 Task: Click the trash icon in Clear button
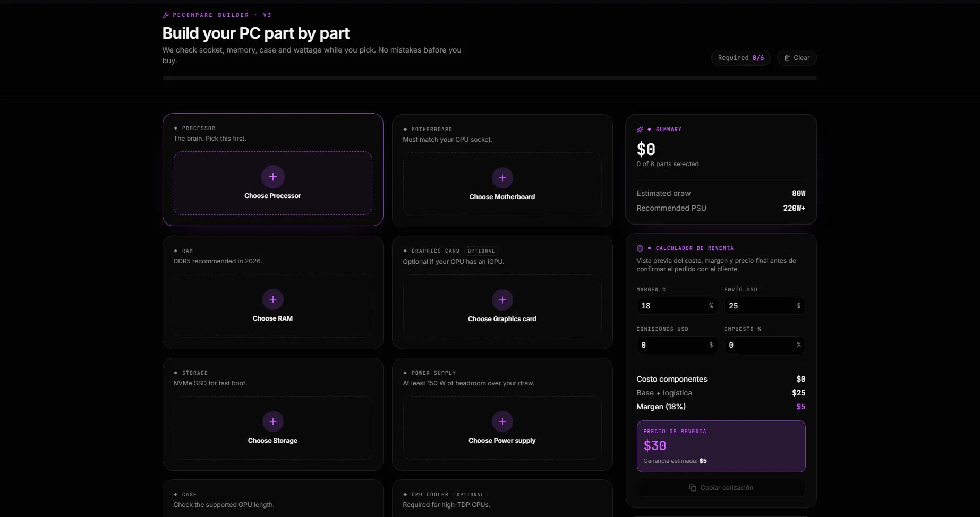tap(787, 58)
